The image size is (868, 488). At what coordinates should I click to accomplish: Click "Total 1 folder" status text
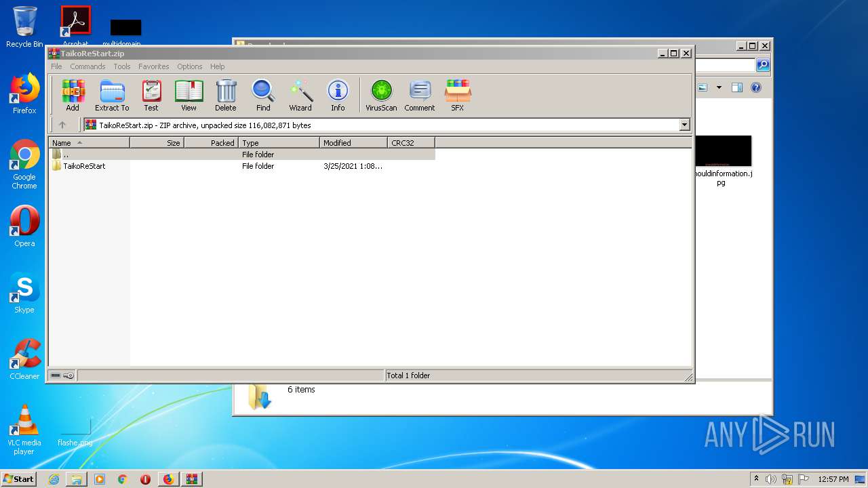408,375
